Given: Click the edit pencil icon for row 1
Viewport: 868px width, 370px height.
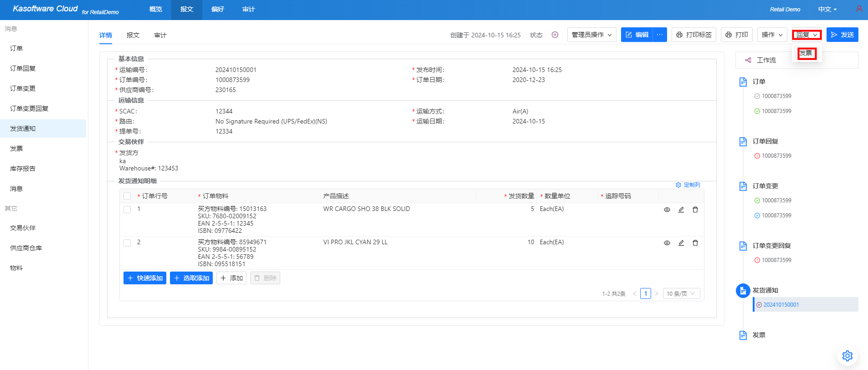Looking at the screenshot, I should click(x=681, y=210).
